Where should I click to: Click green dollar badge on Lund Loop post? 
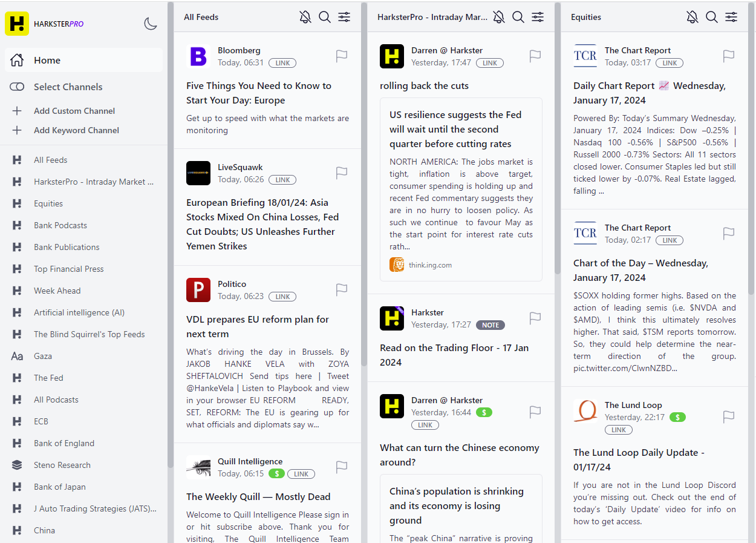click(677, 417)
